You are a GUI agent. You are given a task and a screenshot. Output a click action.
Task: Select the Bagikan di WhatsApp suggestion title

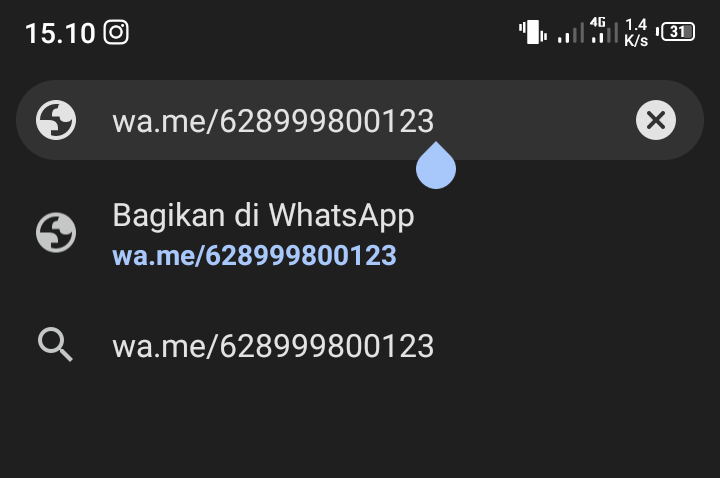click(x=263, y=216)
